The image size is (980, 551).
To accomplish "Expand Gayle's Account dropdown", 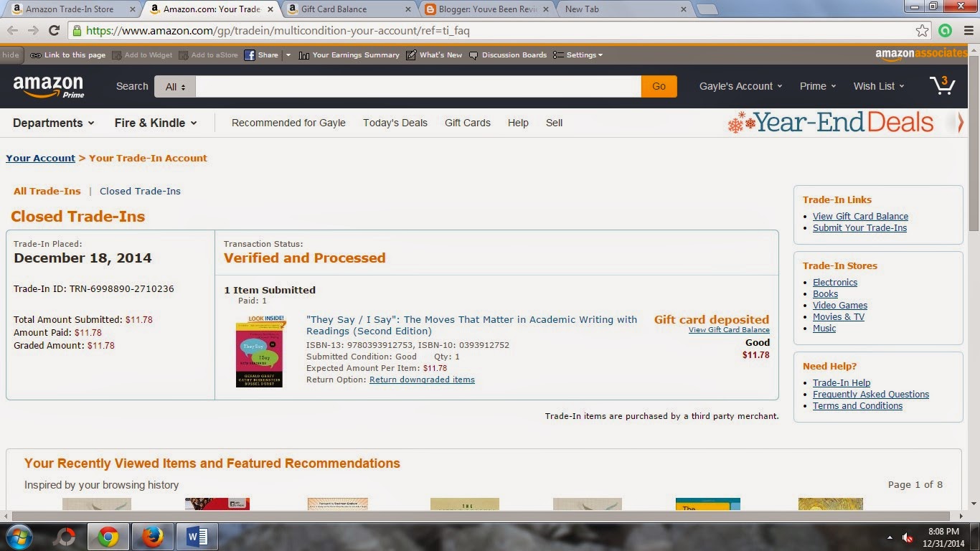I will pos(741,86).
